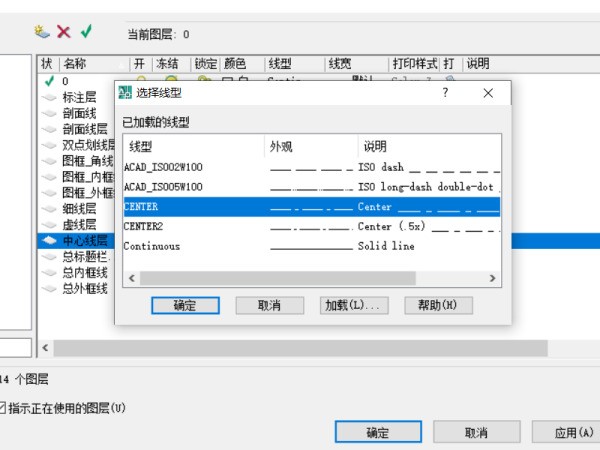
Task: Click the 线宽 column header in layer manager
Action: (357, 64)
